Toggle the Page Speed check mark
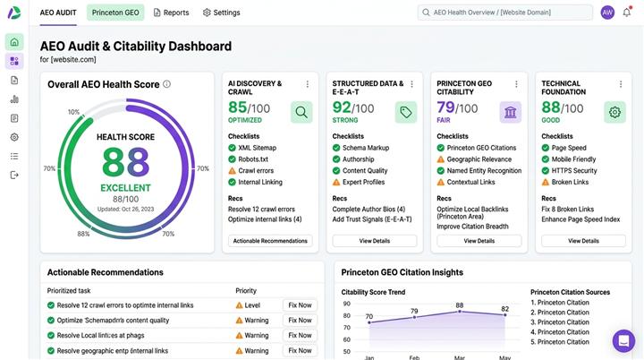 point(546,148)
